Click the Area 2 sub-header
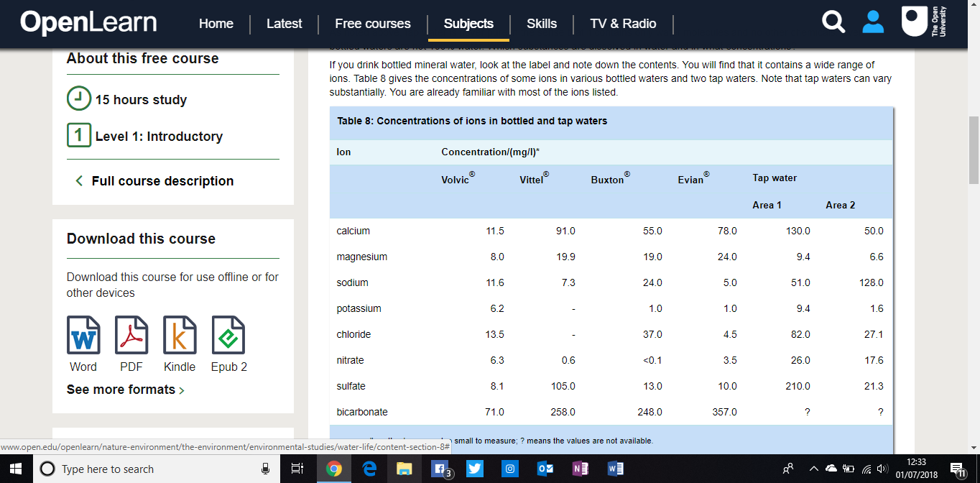This screenshot has height=483, width=980. click(x=841, y=206)
